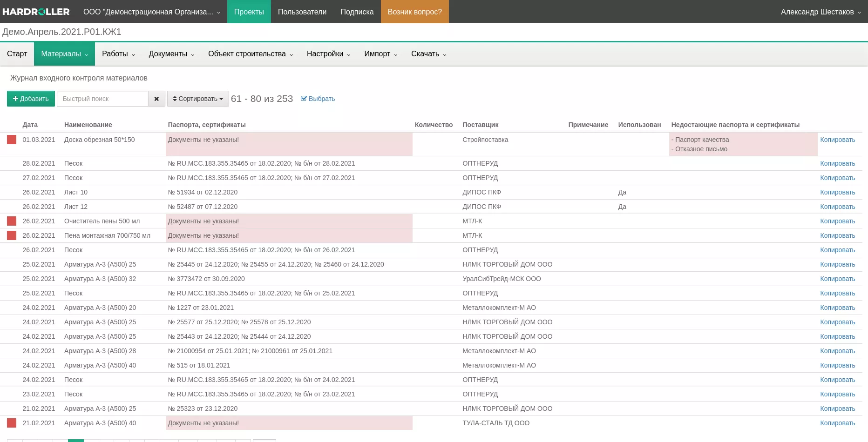Image resolution: width=868 pixels, height=442 pixels.
Task: Expand the organization selector dropdown
Action: click(x=151, y=12)
